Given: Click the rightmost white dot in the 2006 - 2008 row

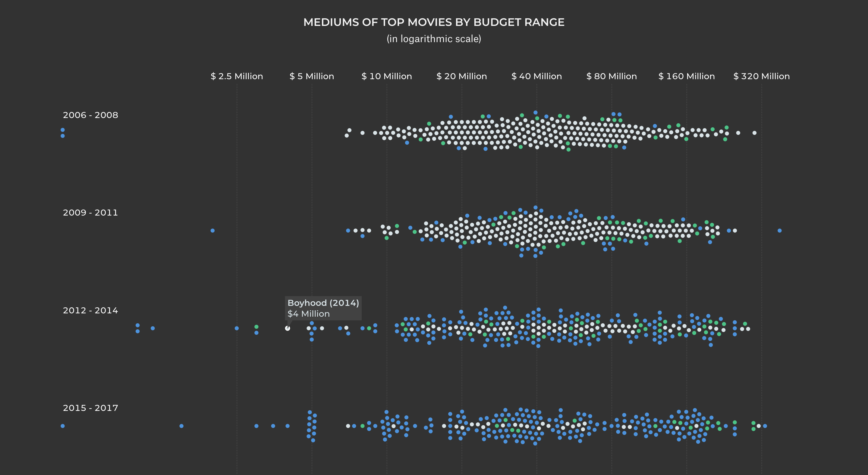Looking at the screenshot, I should [754, 133].
